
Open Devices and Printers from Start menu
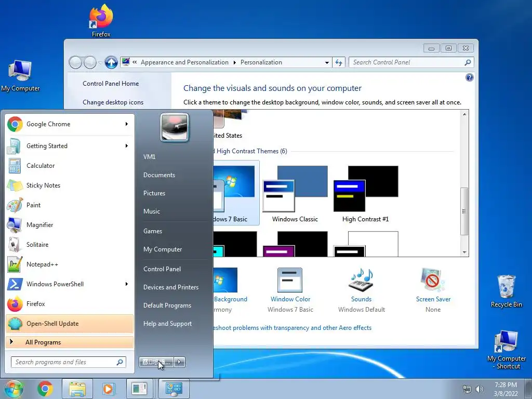pos(171,287)
